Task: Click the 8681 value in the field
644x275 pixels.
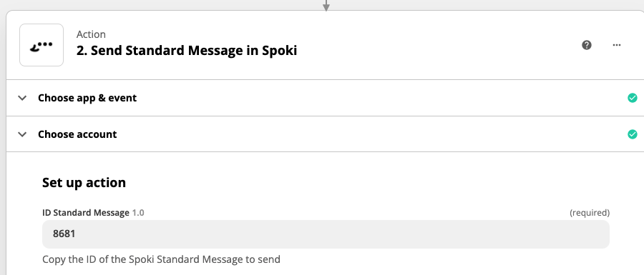Action: [64, 234]
